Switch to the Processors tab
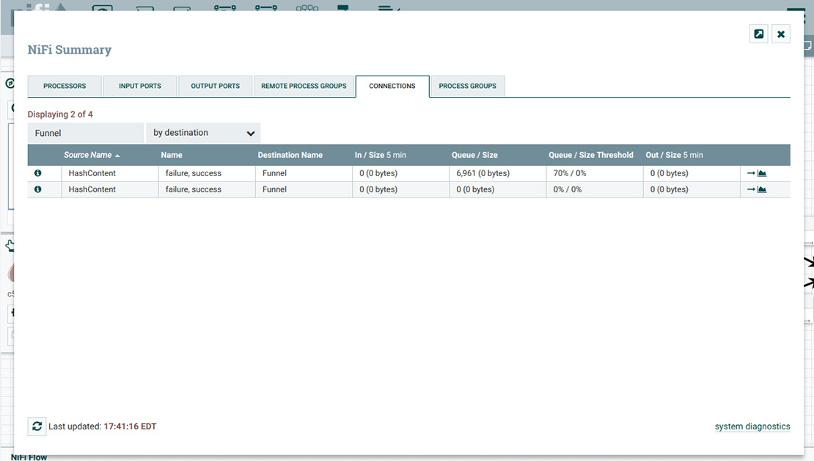Screen dimensions: 814x461 point(64,86)
